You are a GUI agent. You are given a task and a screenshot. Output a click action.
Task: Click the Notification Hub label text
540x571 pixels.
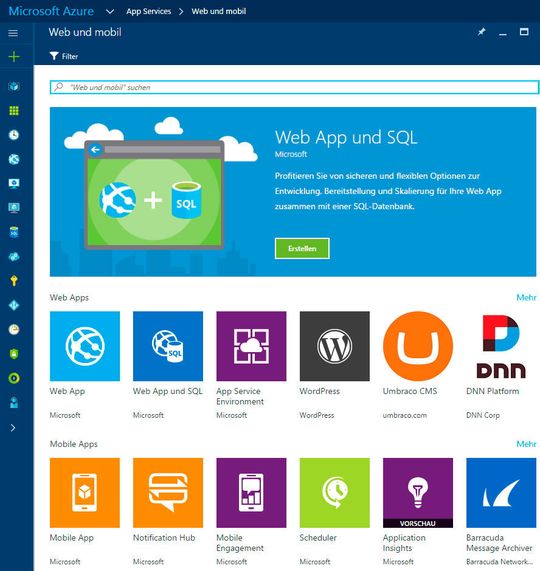[x=164, y=537]
